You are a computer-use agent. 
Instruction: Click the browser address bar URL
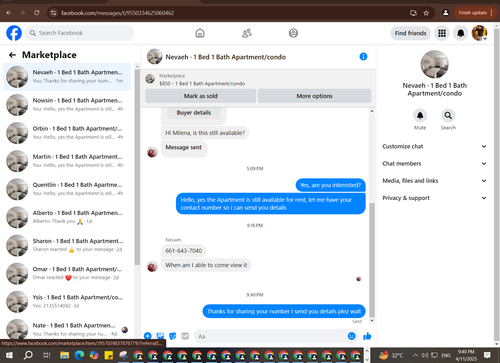(x=117, y=13)
